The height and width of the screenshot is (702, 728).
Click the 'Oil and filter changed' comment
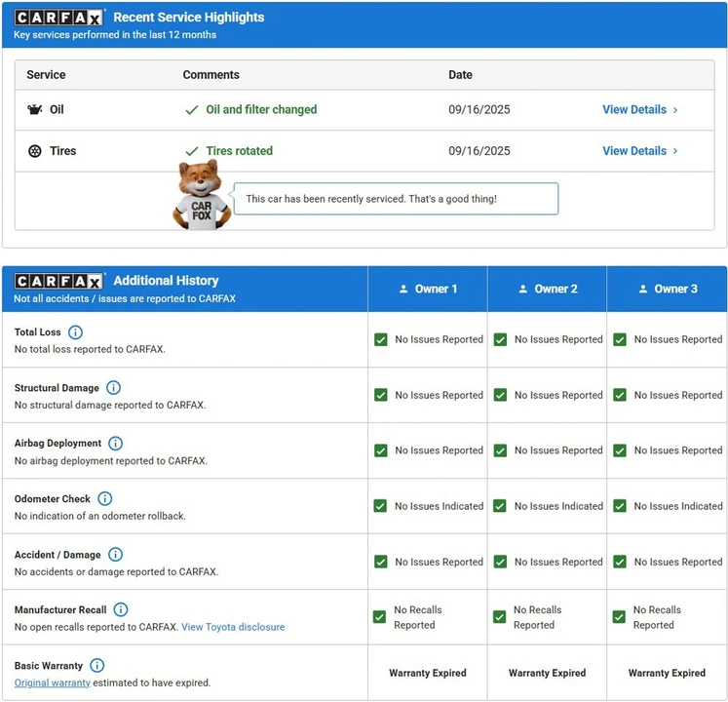coord(261,109)
